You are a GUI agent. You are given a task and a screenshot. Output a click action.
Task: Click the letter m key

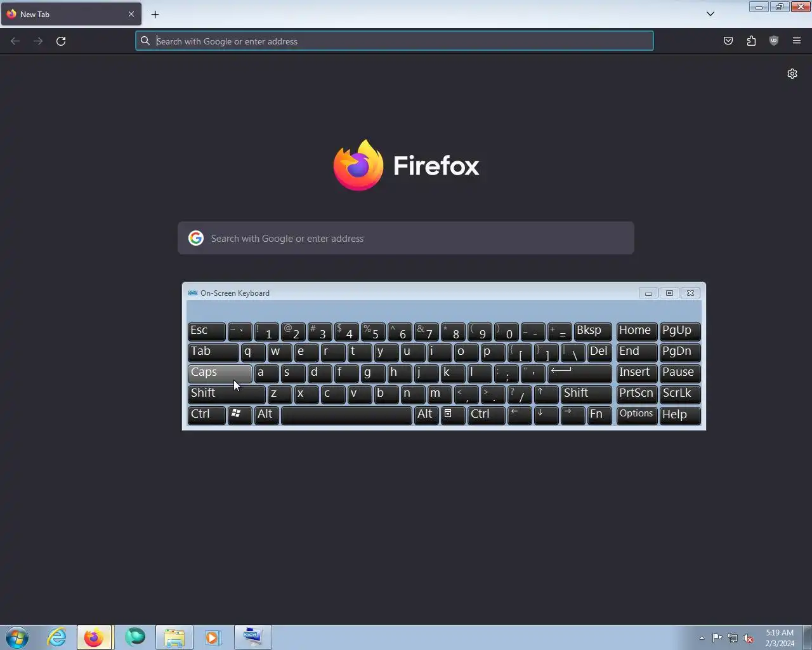point(440,394)
